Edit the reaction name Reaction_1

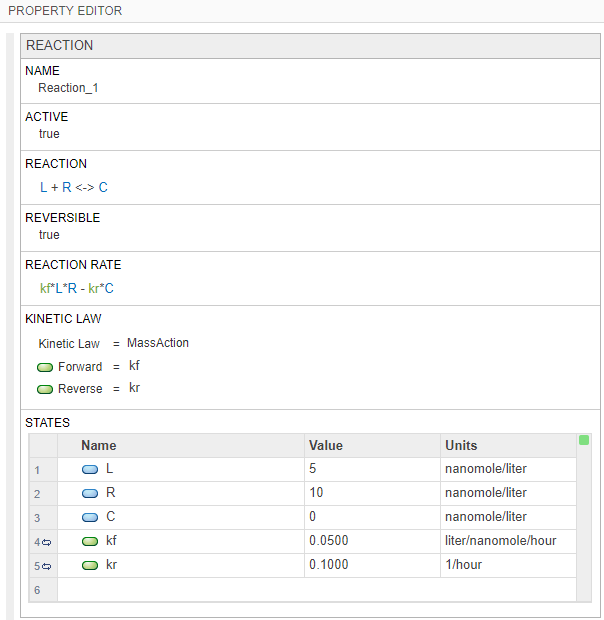click(69, 88)
